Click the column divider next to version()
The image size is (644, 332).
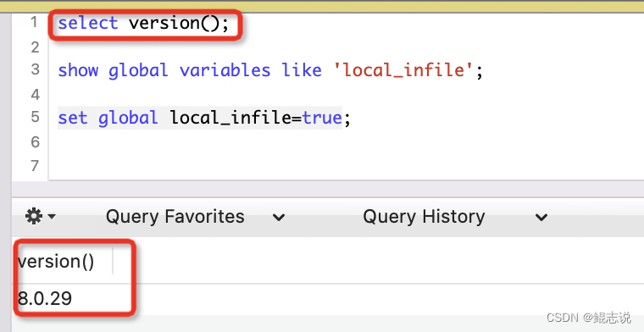click(x=113, y=261)
